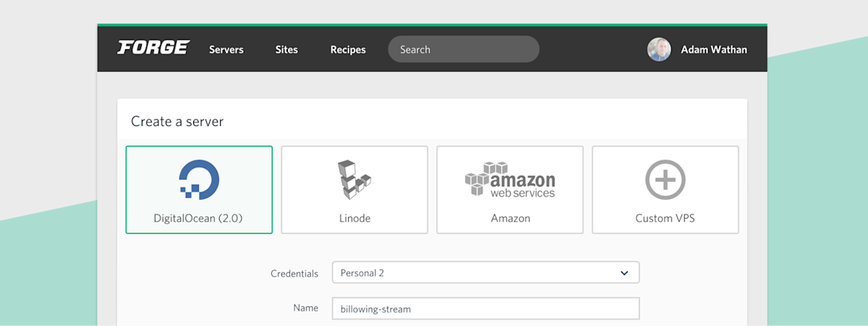Click the Credentials dropdown chevron arrow
The image size is (868, 326).
(624, 273)
